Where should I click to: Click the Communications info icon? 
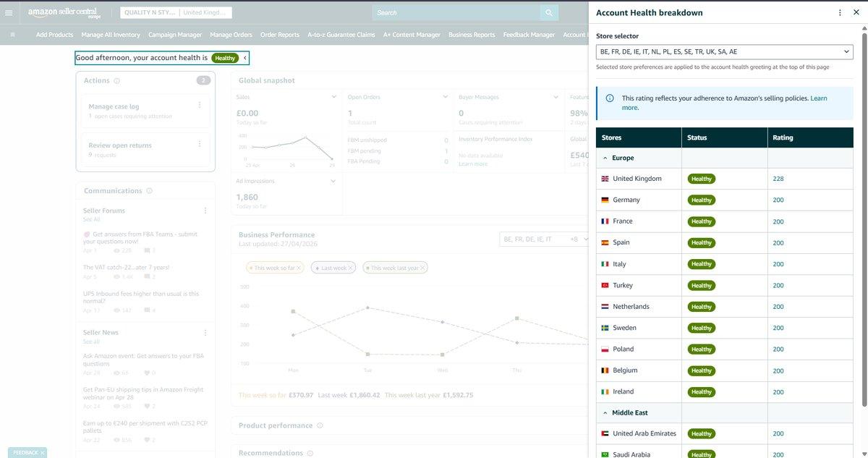coord(150,191)
